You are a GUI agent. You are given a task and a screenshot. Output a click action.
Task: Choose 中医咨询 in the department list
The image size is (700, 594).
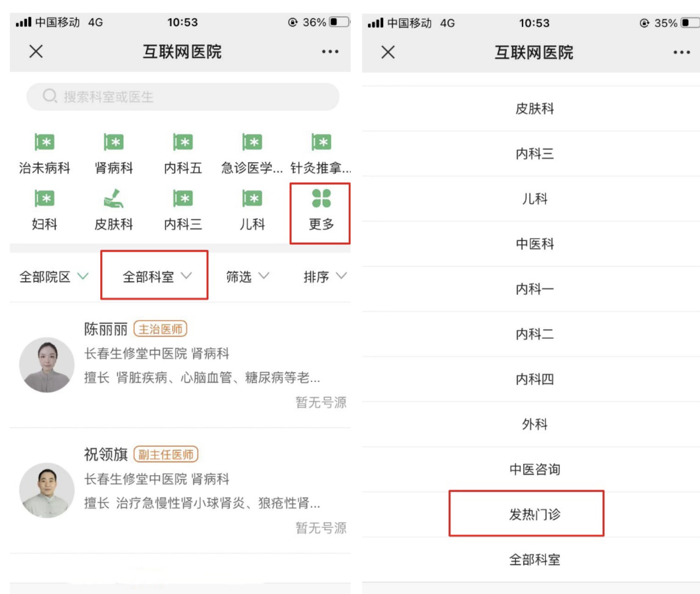(x=534, y=469)
